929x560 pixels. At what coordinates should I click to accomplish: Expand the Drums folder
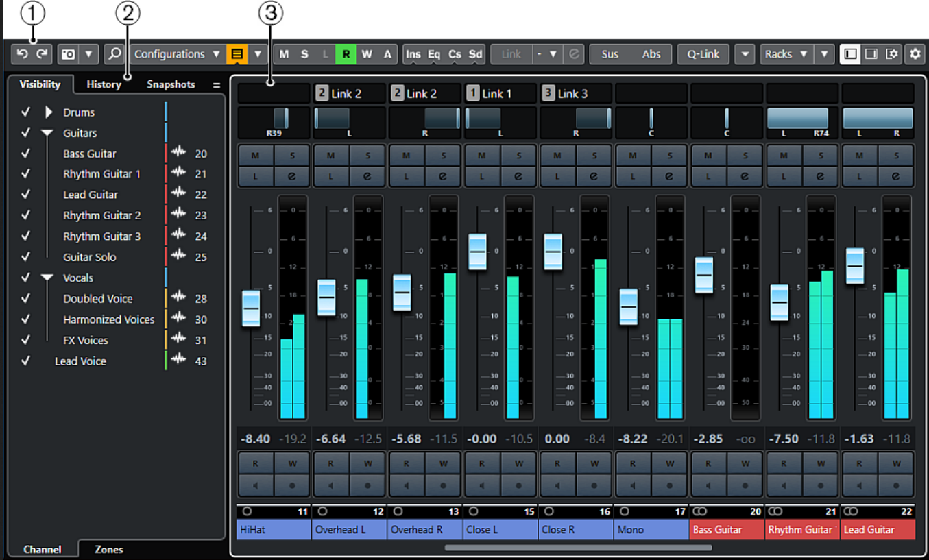[x=48, y=112]
